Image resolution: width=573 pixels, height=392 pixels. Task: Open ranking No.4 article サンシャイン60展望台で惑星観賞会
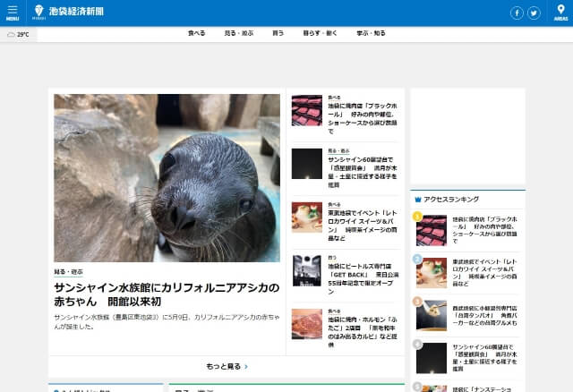485,358
